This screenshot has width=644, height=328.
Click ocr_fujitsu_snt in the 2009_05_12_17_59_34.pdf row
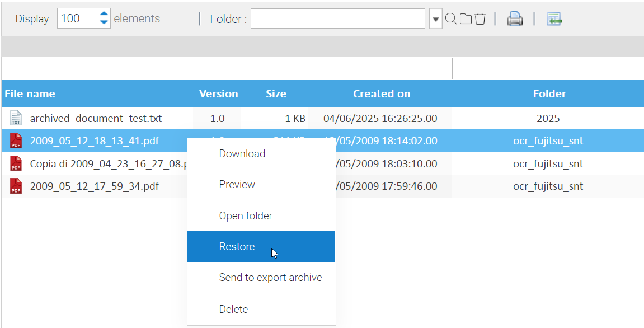[548, 186]
